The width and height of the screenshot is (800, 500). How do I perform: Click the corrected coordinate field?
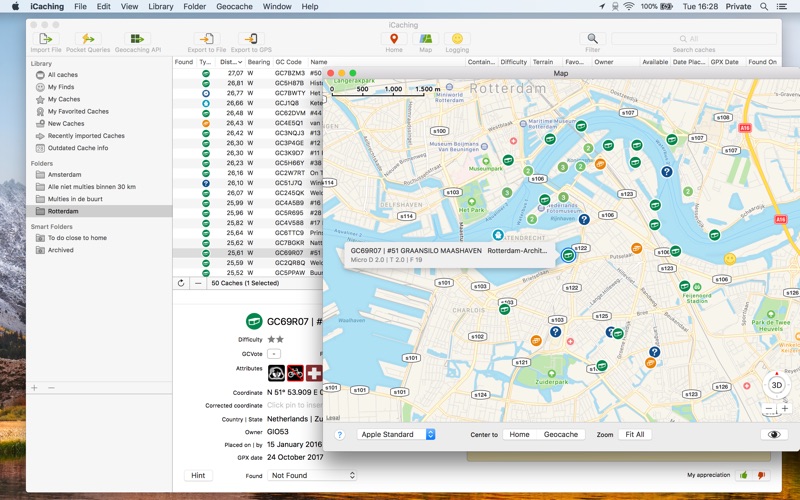click(x=295, y=405)
